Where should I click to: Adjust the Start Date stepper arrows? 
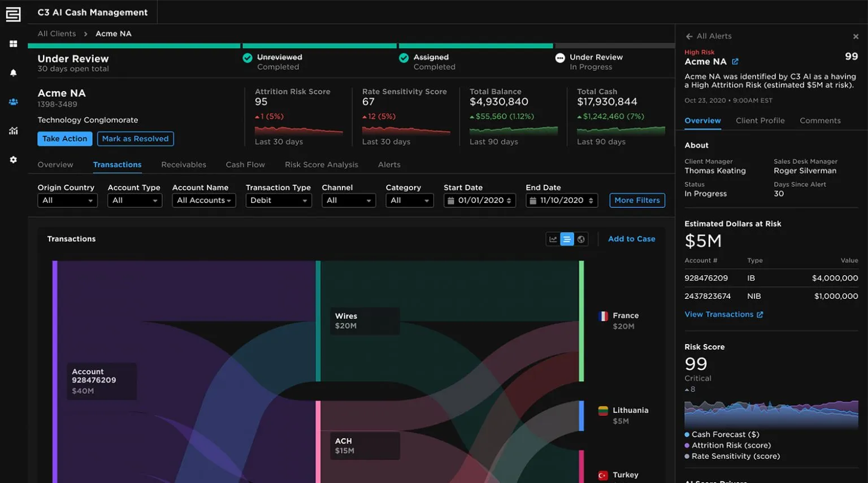(509, 201)
